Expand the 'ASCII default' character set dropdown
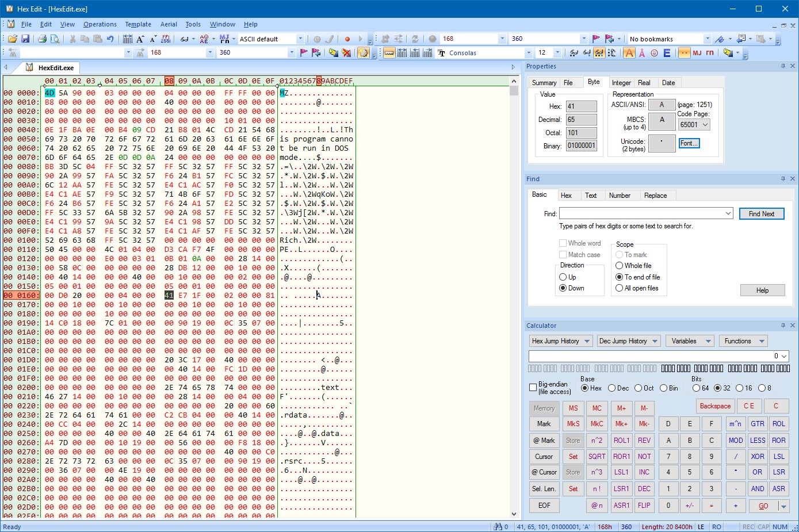 pos(300,39)
